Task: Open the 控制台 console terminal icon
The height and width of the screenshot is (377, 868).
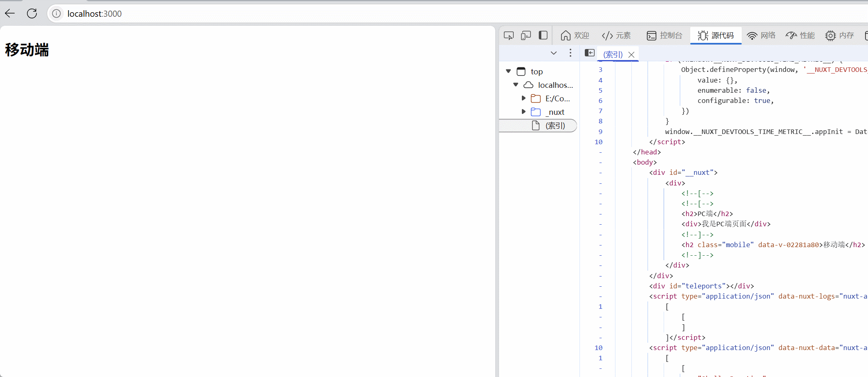Action: pos(651,36)
